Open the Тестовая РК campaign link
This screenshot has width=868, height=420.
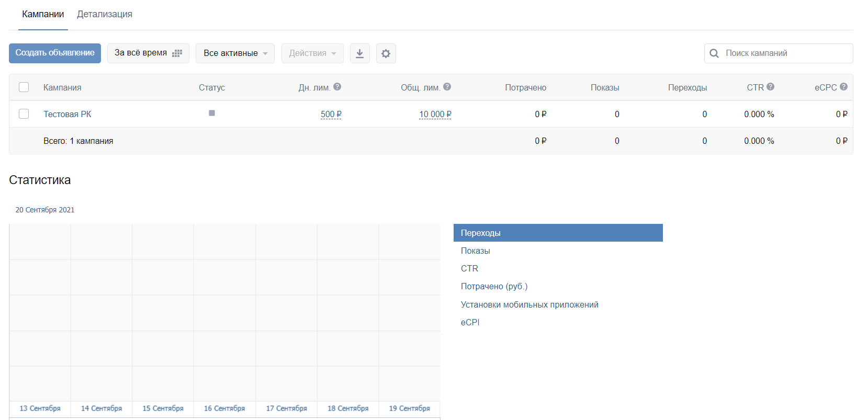(x=67, y=114)
